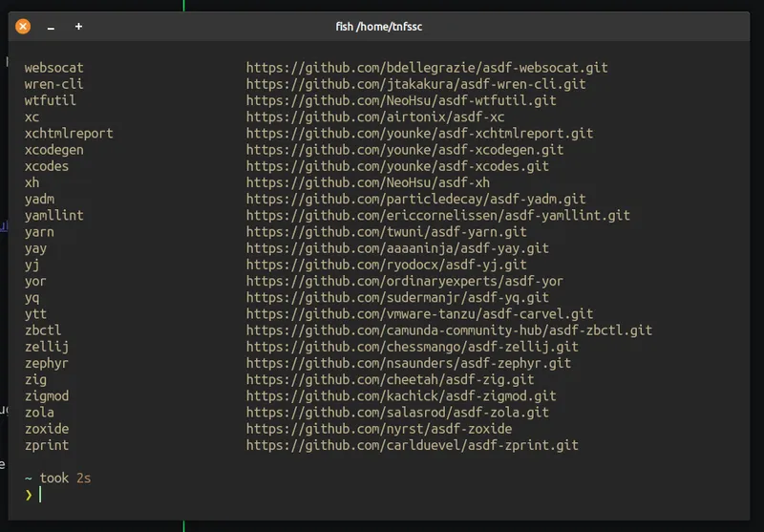Screen dimensions: 764x532
Task: Click the plugin name 'zoxide'
Action: [47, 429]
